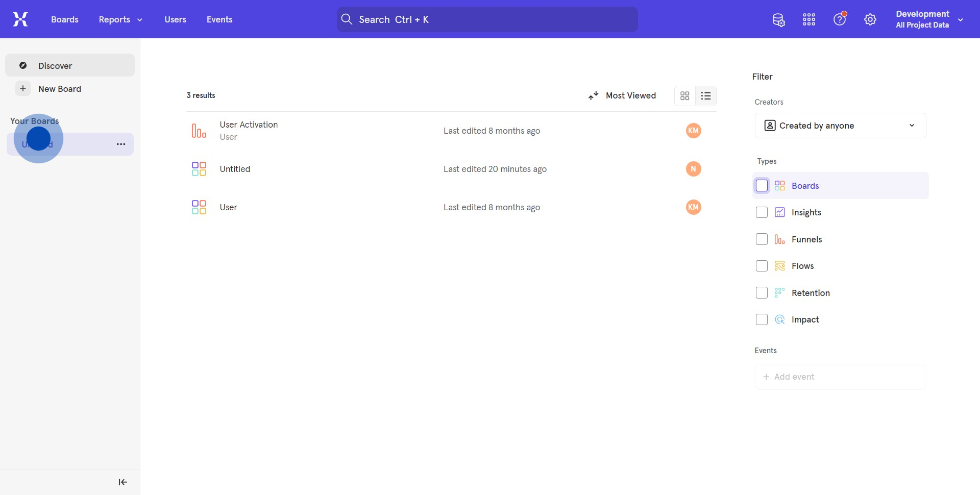Viewport: 980px width, 495px height.
Task: Expand the Development project switcher
Action: [x=929, y=19]
